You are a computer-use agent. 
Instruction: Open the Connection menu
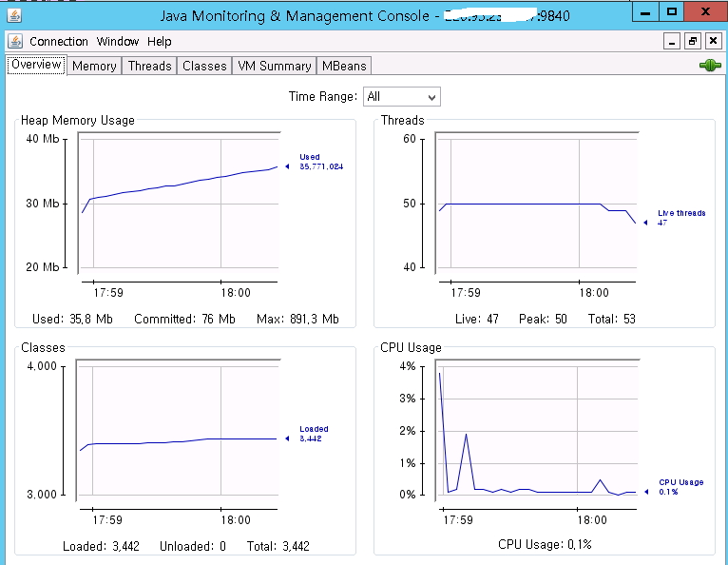(58, 42)
